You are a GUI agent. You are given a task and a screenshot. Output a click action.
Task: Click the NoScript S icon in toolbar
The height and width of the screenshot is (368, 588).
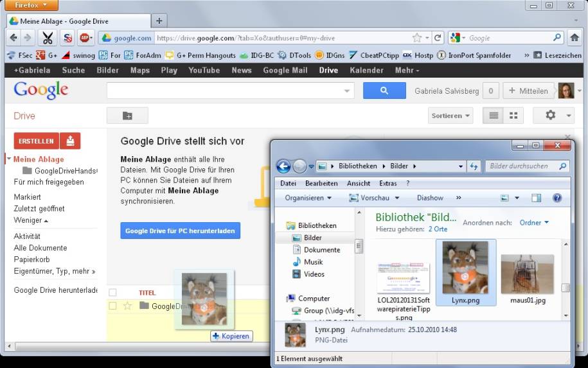pos(67,38)
